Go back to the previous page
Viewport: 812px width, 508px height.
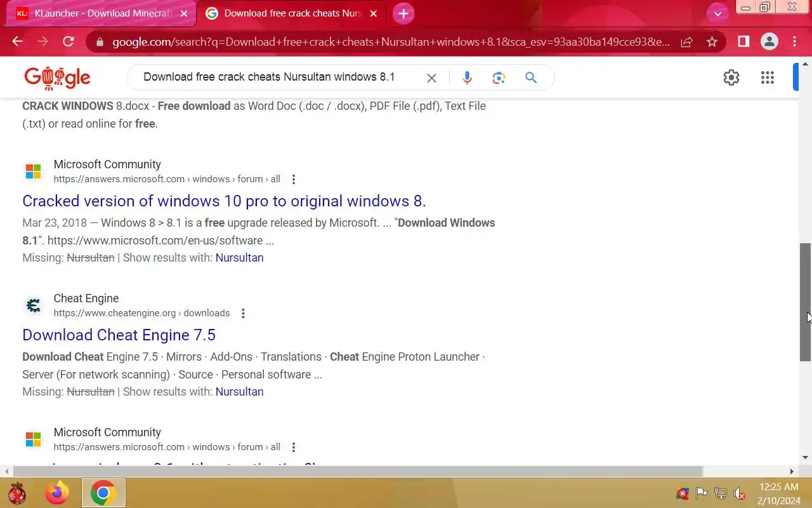[17, 42]
